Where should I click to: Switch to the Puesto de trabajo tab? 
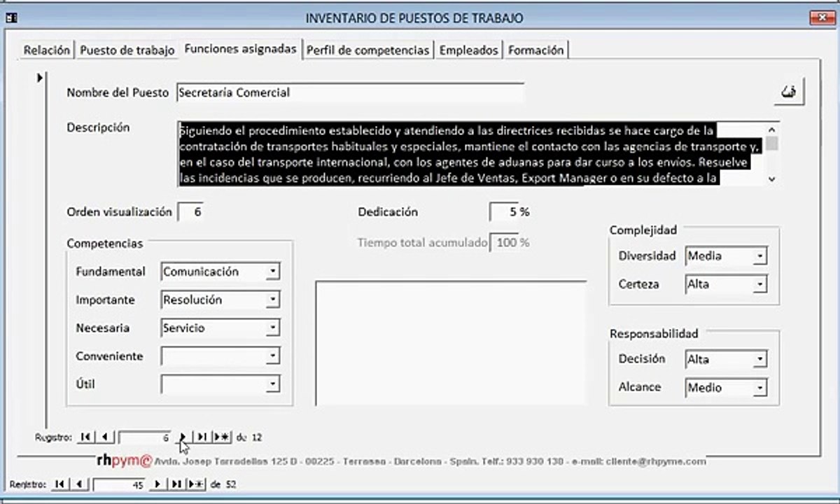point(127,50)
